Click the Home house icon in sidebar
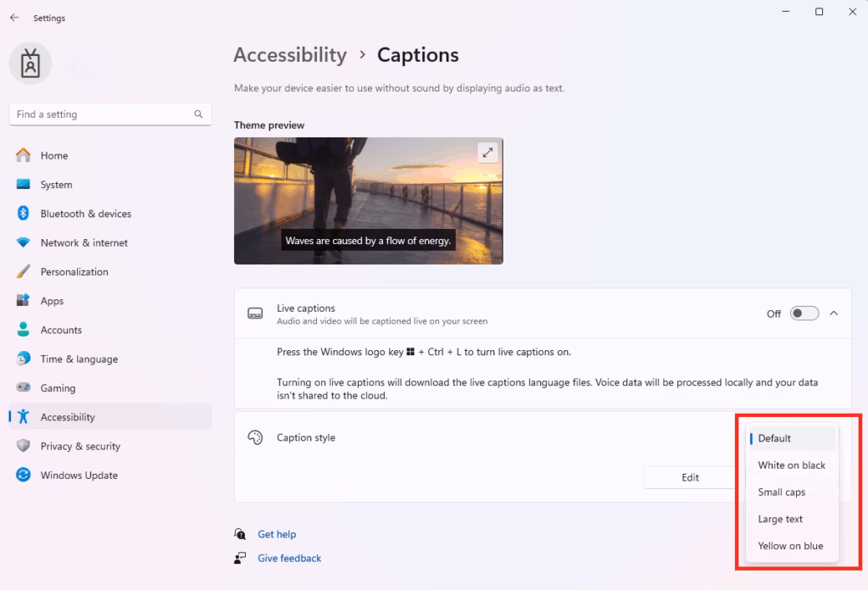This screenshot has height=590, width=868. pos(23,155)
